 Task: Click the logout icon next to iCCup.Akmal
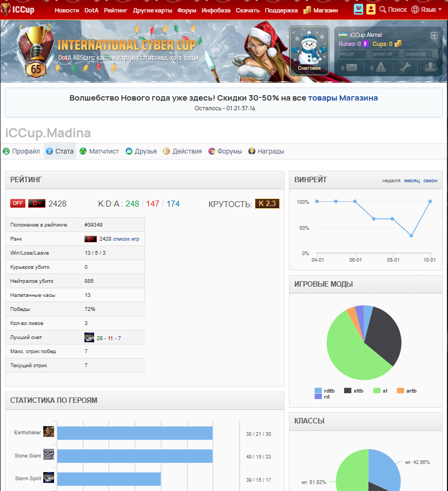tap(434, 35)
